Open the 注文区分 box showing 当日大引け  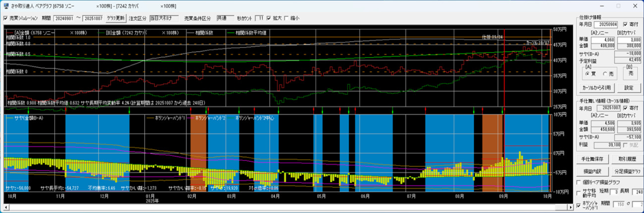coord(164,18)
